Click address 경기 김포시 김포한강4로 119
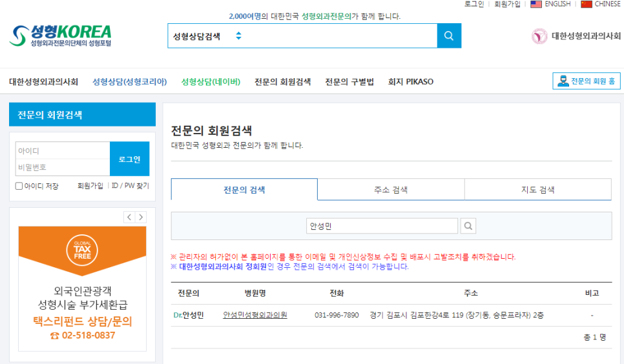 click(457, 315)
